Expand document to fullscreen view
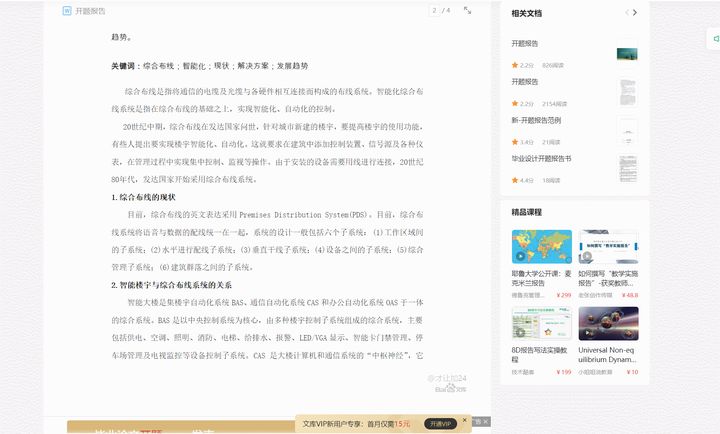The width and height of the screenshot is (720, 434). point(467,10)
